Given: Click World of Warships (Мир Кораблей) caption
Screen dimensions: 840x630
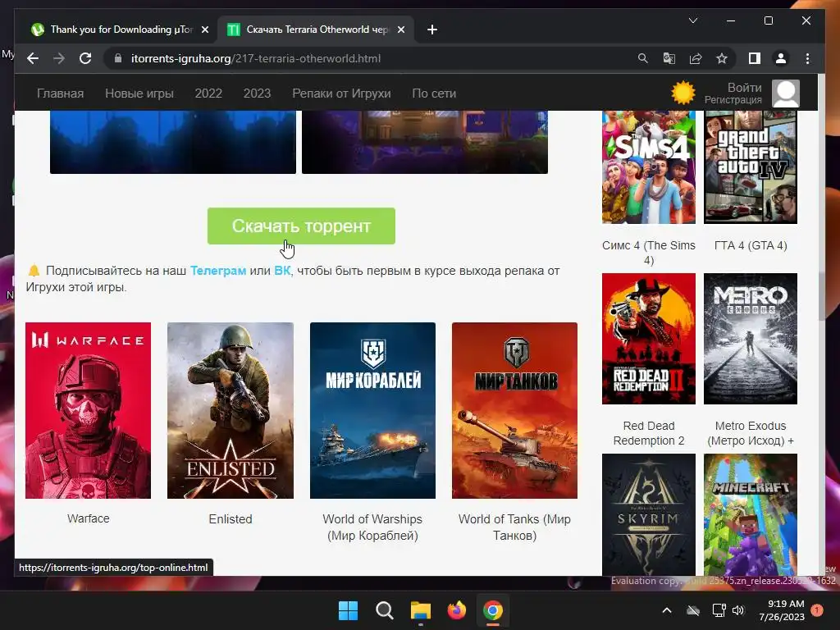Looking at the screenshot, I should pyautogui.click(x=372, y=527).
